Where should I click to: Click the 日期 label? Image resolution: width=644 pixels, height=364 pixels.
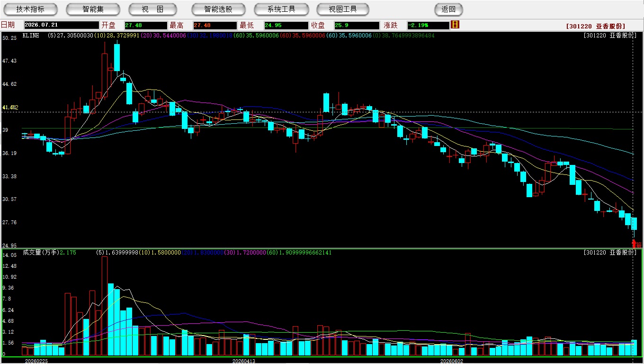pyautogui.click(x=8, y=25)
